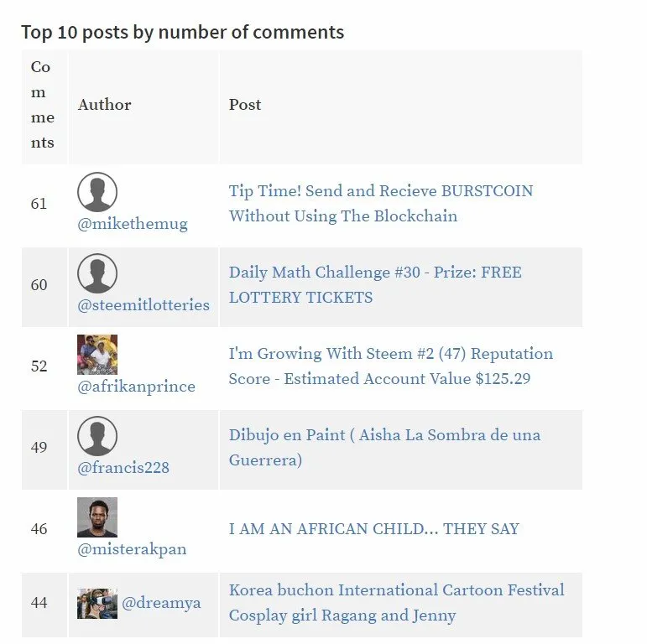Visit the @steemitlotteries profile link
The width and height of the screenshot is (647, 644).
coord(143,305)
